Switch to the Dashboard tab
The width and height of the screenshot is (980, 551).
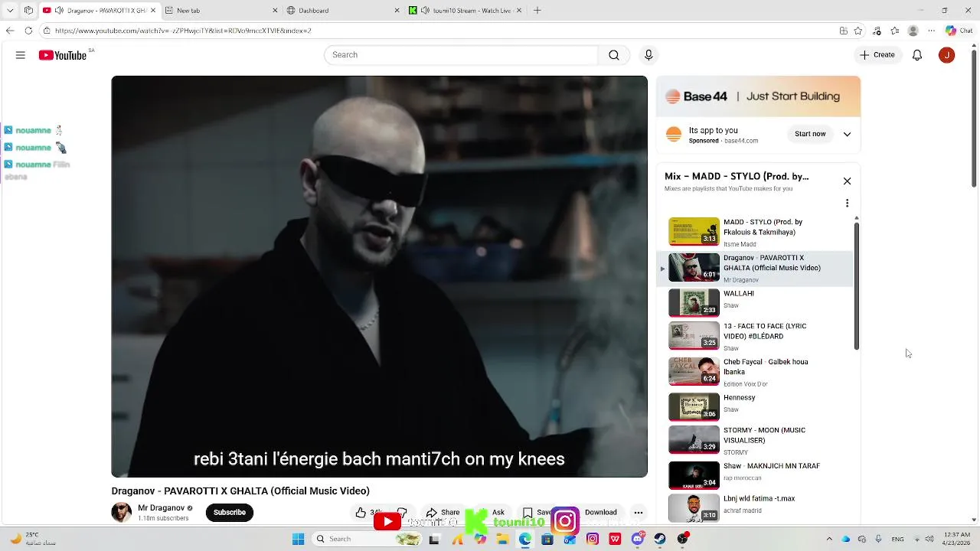tap(343, 10)
